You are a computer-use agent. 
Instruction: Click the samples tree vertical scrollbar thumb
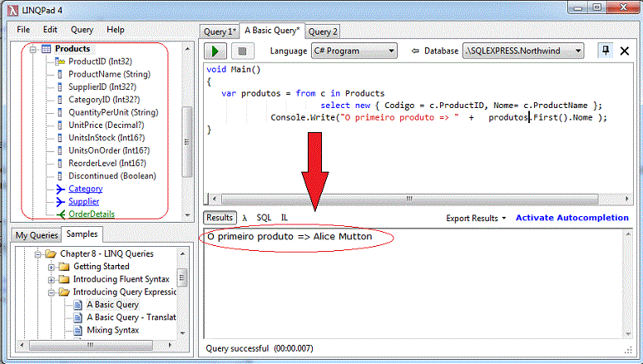click(x=182, y=278)
